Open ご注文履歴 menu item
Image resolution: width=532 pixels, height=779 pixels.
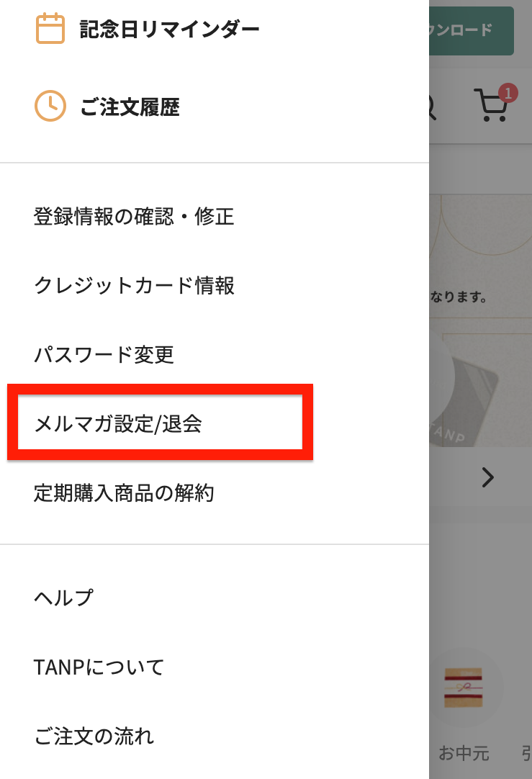click(130, 107)
